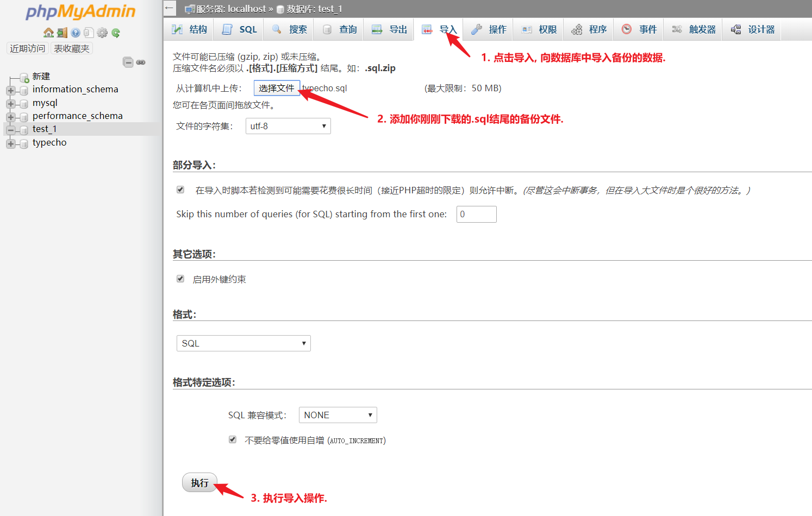This screenshot has height=516, width=812.
Task: Click the 设计器 designer tab icon
Action: 735,29
